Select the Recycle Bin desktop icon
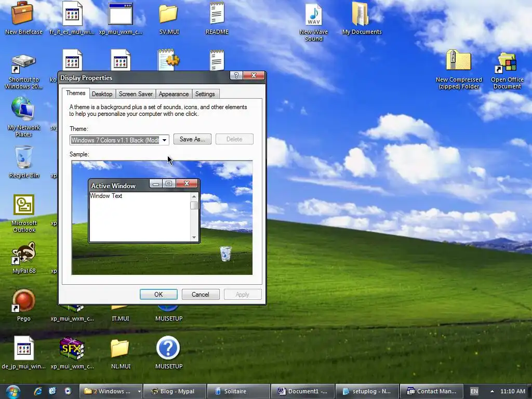This screenshot has width=532, height=399. 24,162
